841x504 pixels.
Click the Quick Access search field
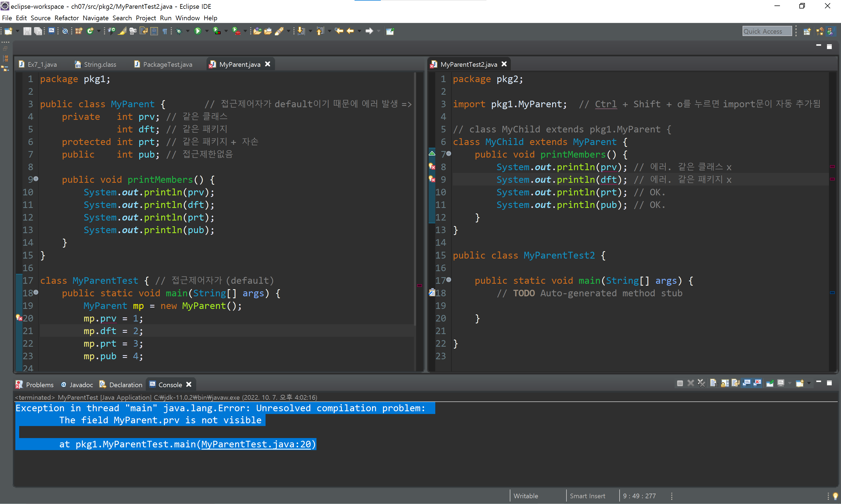pyautogui.click(x=766, y=31)
